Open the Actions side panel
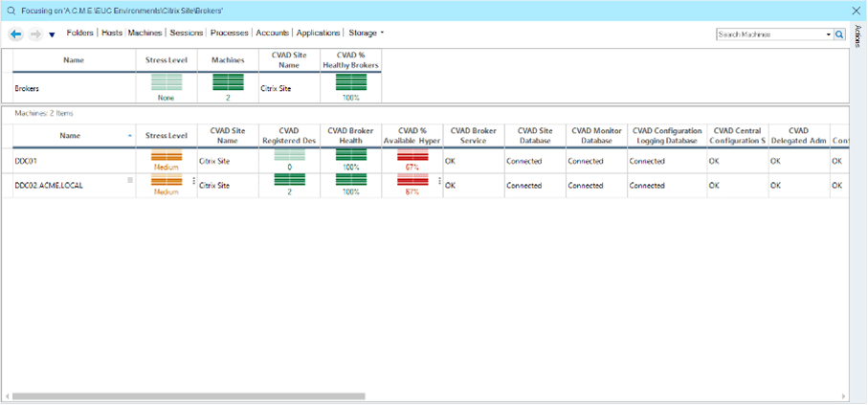This screenshot has height=405, width=868. [859, 36]
